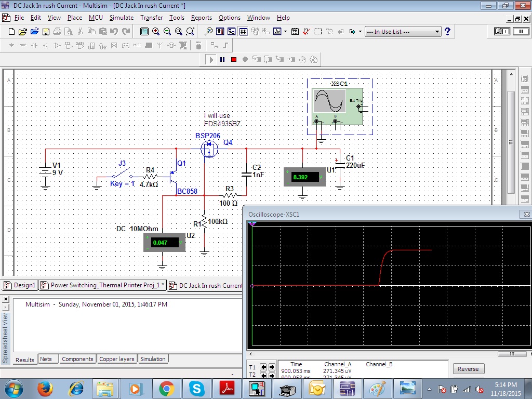Toggle switch J3 in the schematic
The height and width of the screenshot is (399, 532).
click(x=122, y=173)
